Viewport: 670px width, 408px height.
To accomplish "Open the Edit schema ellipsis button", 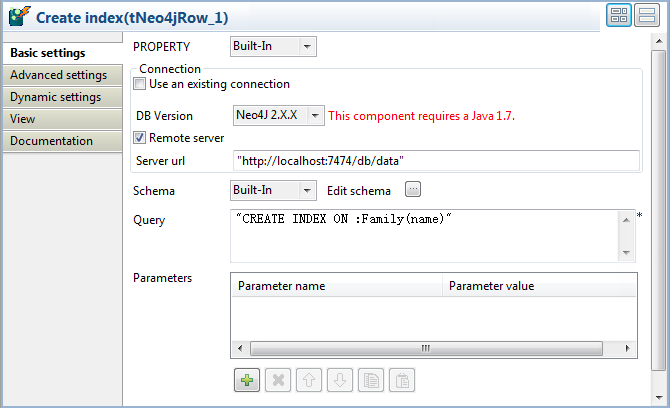I will pos(412,190).
